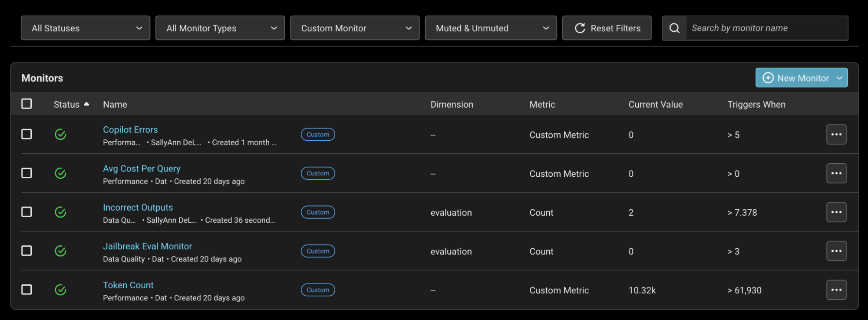Click the healthy status icon for Avg Cost Per Query

click(x=61, y=173)
